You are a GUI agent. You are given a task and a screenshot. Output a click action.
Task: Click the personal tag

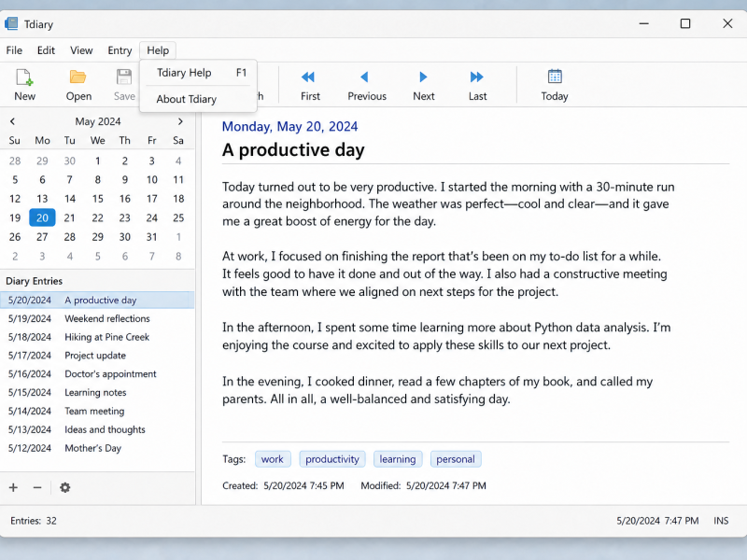[x=456, y=459]
